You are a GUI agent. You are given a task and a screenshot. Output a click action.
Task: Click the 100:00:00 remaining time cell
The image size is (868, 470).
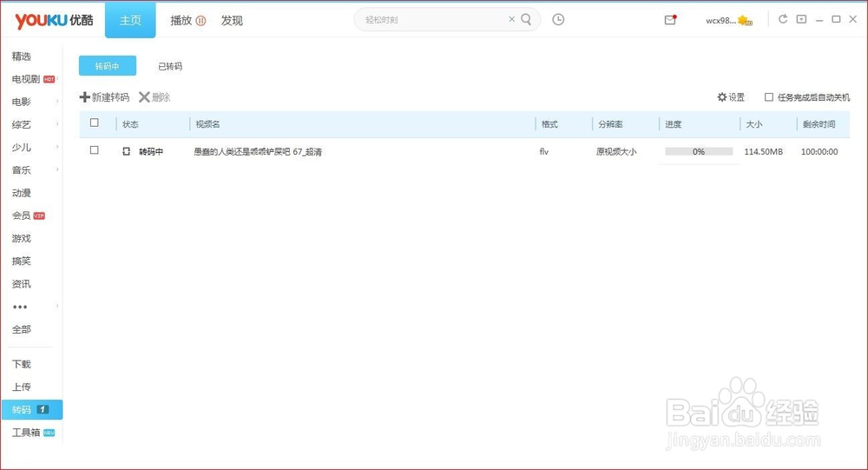point(819,151)
